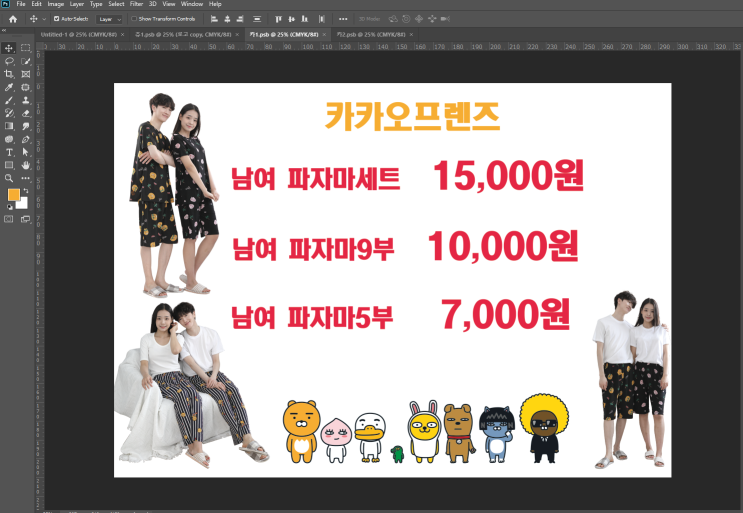Collapse the toolbox with double-arrow

click(x=4, y=30)
